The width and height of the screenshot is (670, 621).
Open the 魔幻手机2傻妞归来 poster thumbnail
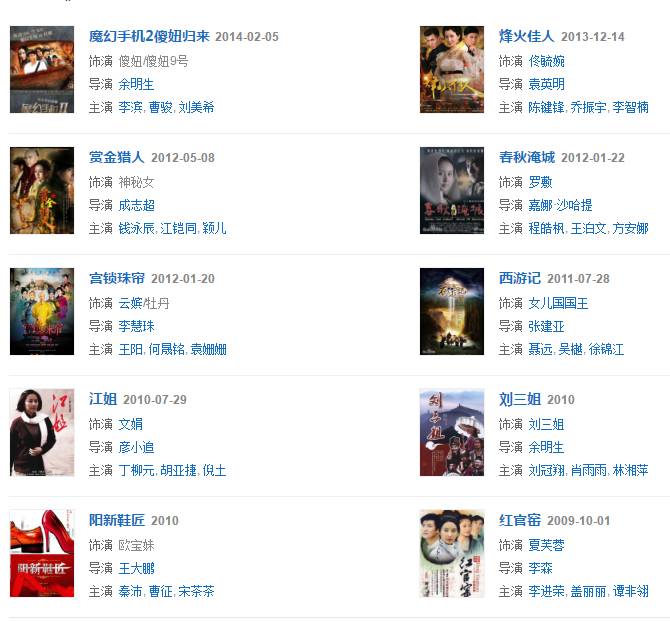point(42,70)
